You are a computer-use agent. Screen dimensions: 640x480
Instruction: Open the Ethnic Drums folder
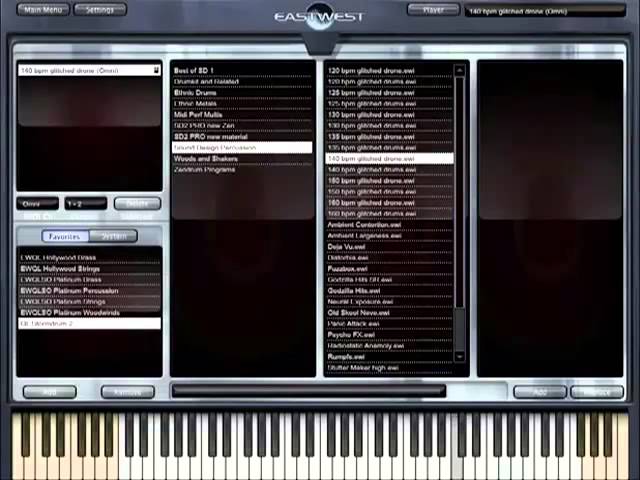coord(242,92)
